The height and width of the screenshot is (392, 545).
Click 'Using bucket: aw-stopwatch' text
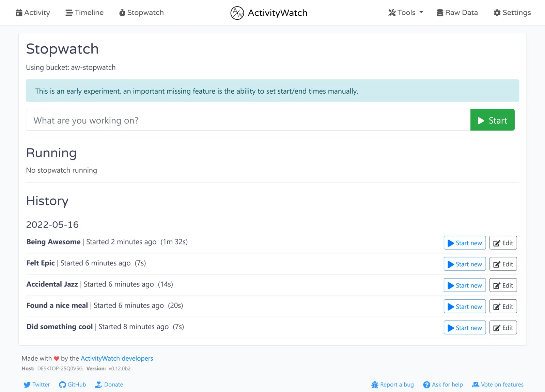pos(71,67)
